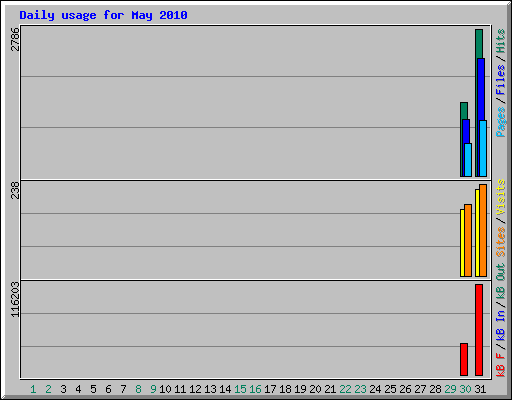Click the Hits legend label
The width and height of the screenshot is (512, 400).
pos(501,41)
